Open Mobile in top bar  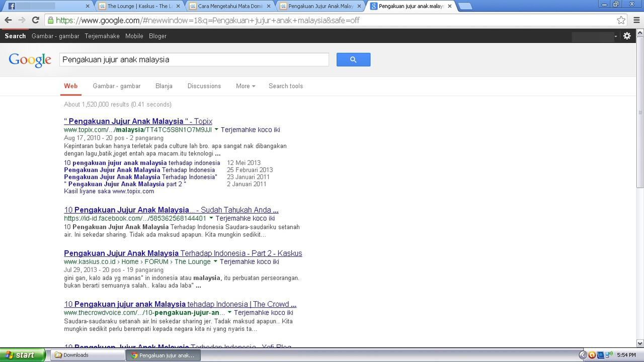[134, 36]
